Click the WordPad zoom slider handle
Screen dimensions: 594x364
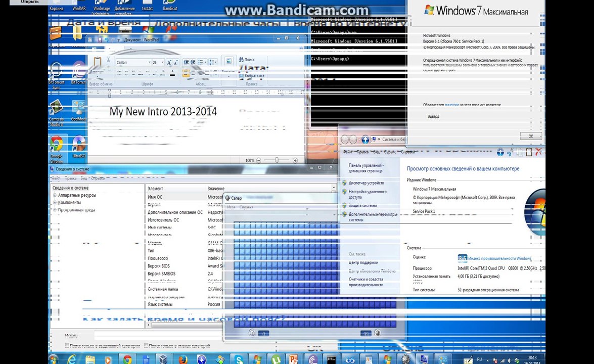pos(277,161)
